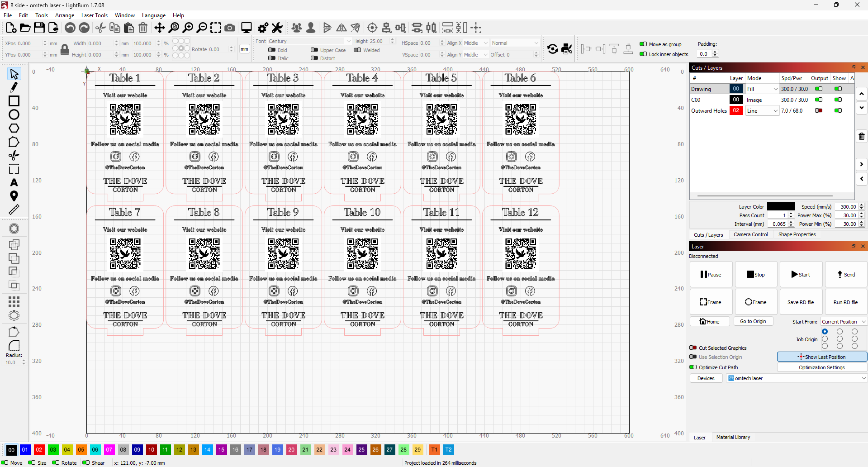The image size is (868, 467).
Task: Select the Rectangle drawing tool
Action: (x=14, y=101)
